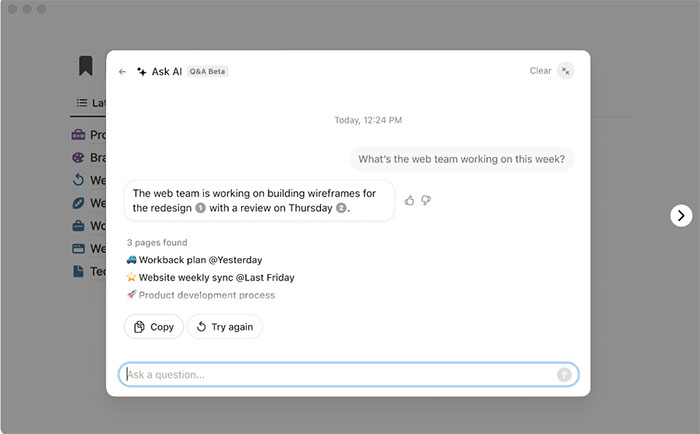Click the bookmark icon in the sidebar
This screenshot has height=434, width=700.
coord(86,66)
